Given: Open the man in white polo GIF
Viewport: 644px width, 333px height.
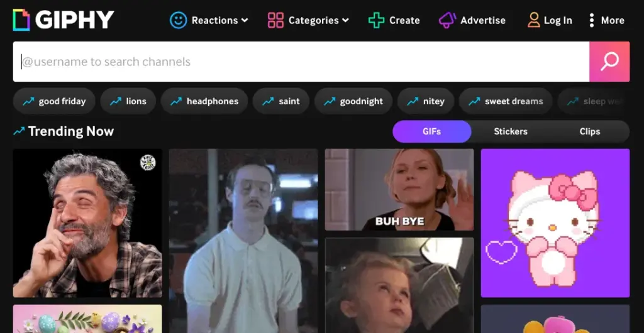Looking at the screenshot, I should tap(243, 241).
